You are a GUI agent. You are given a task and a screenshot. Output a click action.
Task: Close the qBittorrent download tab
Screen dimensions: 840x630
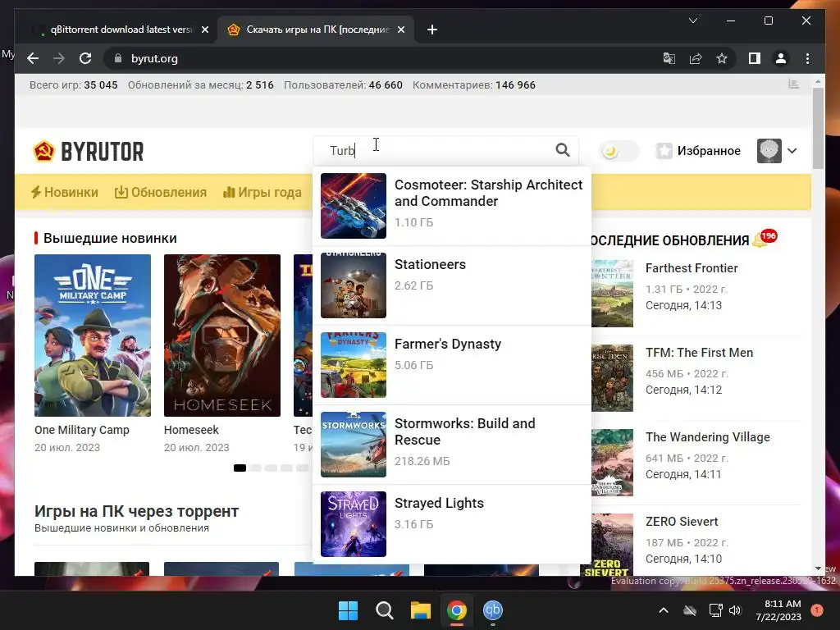point(204,30)
